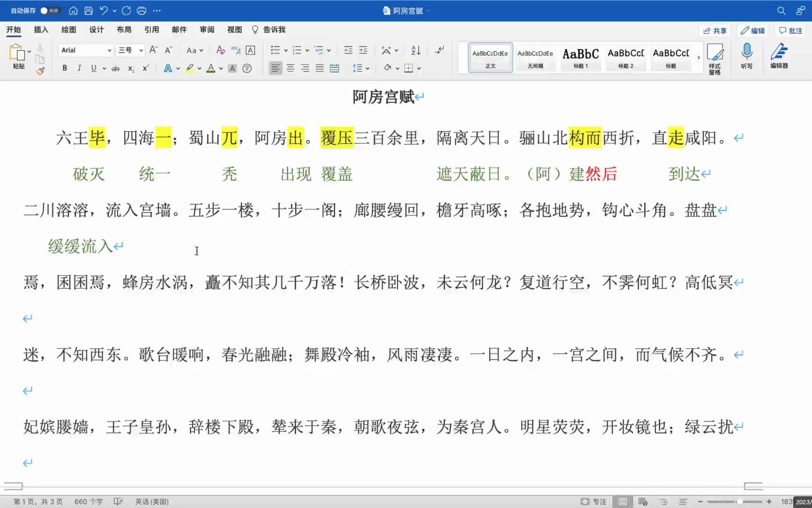Apply text effects blue A icon
Screen dimensions: 812x508
(x=168, y=68)
